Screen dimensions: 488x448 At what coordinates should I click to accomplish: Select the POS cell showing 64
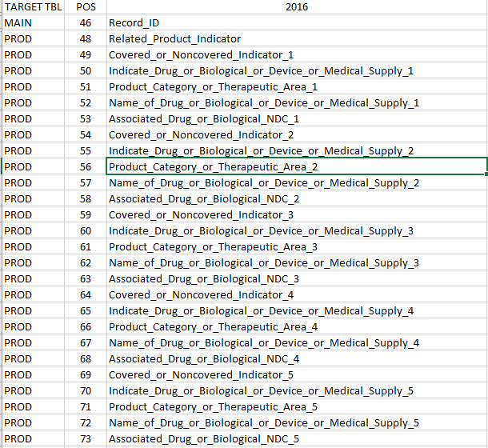point(86,295)
